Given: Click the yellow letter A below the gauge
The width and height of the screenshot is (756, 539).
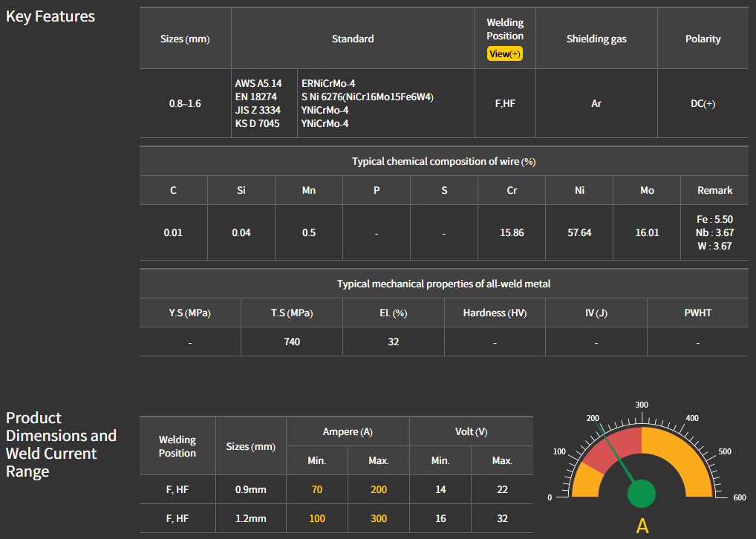Looking at the screenshot, I should (x=642, y=526).
